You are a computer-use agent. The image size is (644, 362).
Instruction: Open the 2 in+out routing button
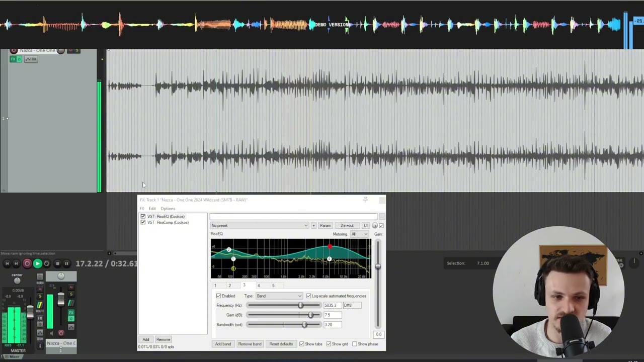tap(347, 226)
